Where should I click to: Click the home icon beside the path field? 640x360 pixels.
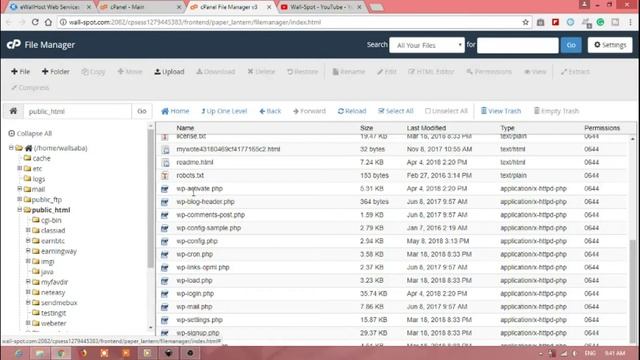click(13, 111)
